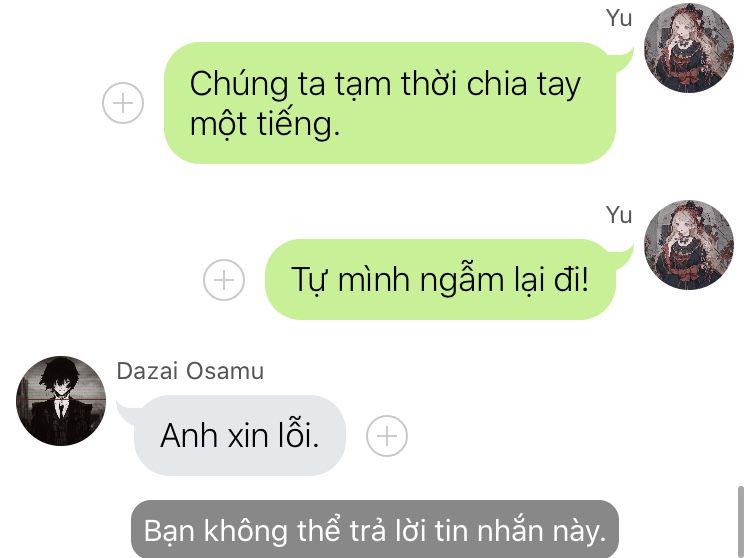Tap the 'Dazai Osamu' sender name

(190, 371)
